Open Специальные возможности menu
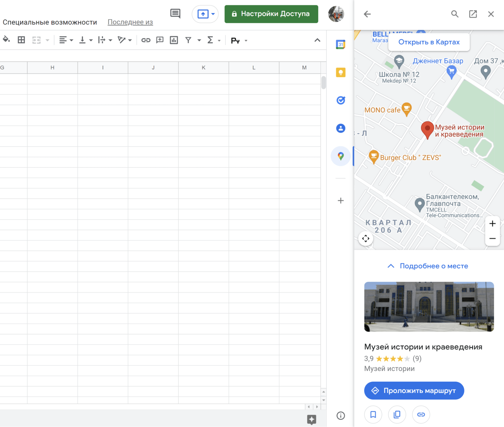This screenshot has height=427, width=504. pyautogui.click(x=50, y=22)
